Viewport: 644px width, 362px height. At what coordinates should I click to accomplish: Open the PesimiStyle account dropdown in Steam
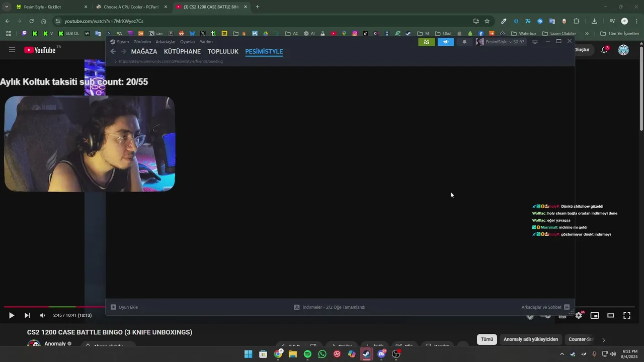pyautogui.click(x=501, y=42)
